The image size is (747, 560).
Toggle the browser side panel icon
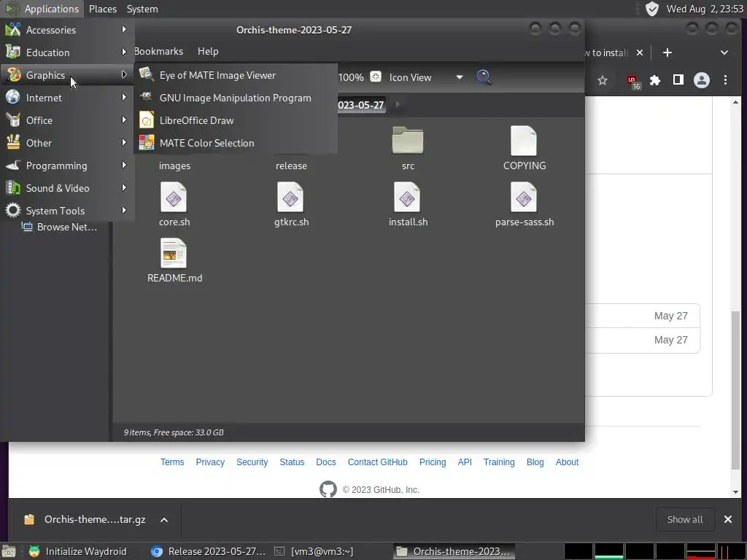pos(678,80)
